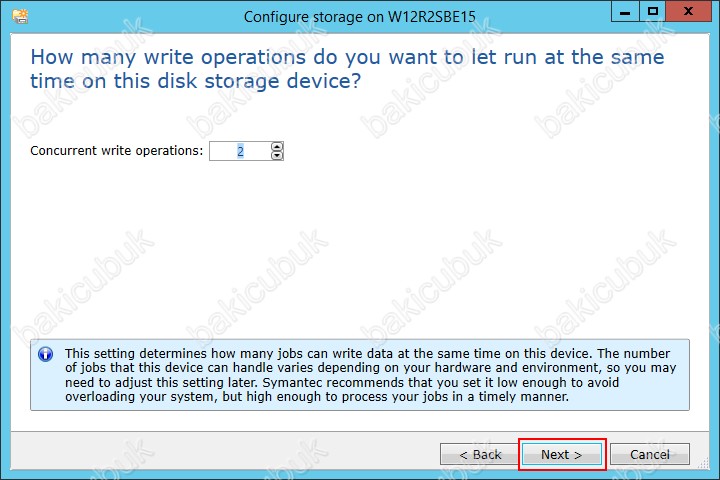Click the empty white wizard page area

point(360,248)
